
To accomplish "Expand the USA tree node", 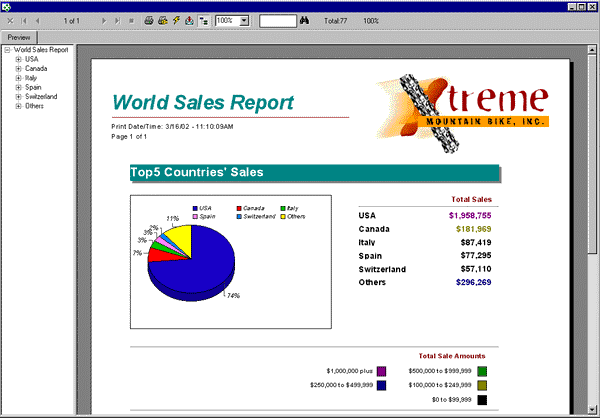I will (18, 59).
